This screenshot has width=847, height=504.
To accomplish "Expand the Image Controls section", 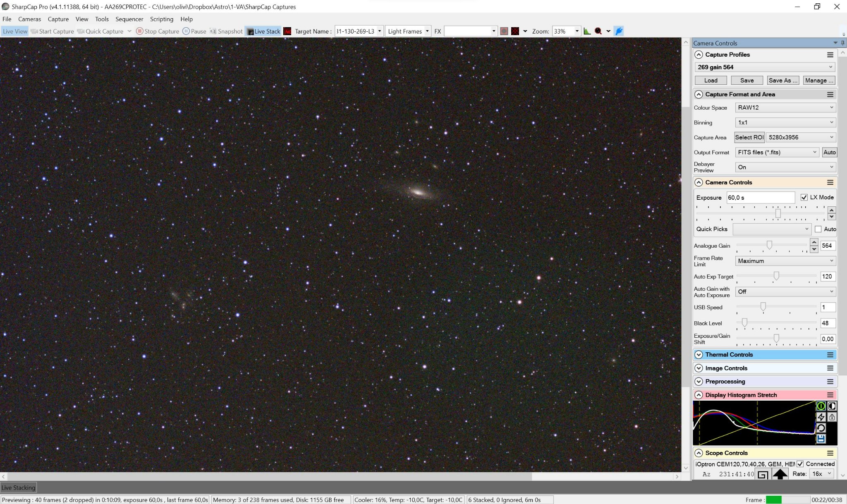I will click(x=699, y=368).
